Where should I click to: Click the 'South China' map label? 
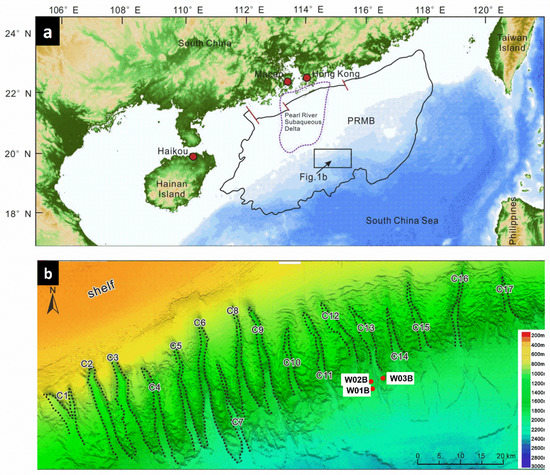coord(205,44)
